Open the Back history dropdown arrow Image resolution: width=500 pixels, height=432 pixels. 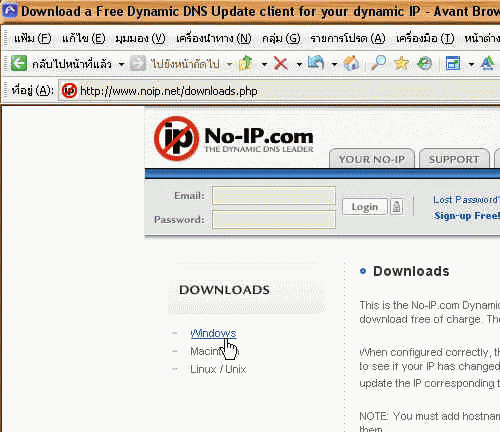[122, 64]
